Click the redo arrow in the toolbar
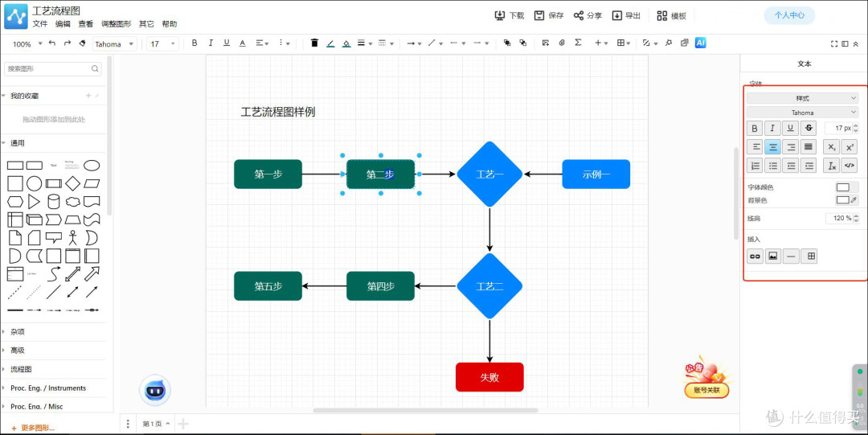The width and height of the screenshot is (868, 435). point(68,43)
